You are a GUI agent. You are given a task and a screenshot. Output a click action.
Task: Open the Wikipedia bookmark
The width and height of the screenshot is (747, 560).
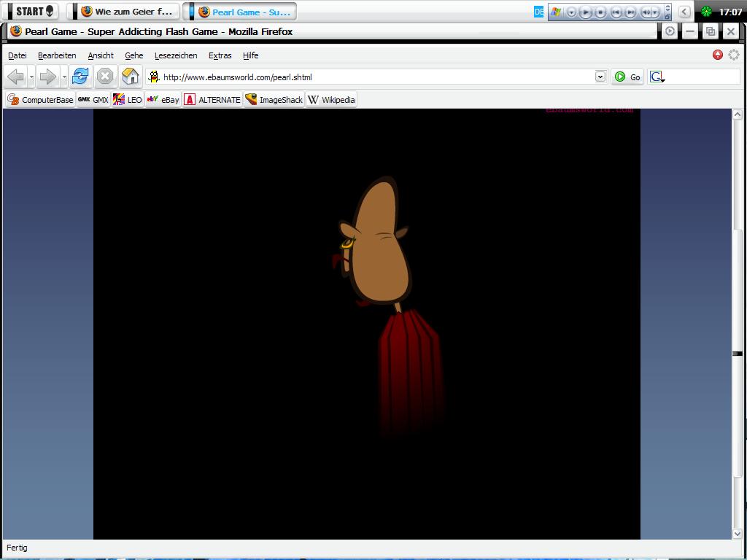(331, 99)
